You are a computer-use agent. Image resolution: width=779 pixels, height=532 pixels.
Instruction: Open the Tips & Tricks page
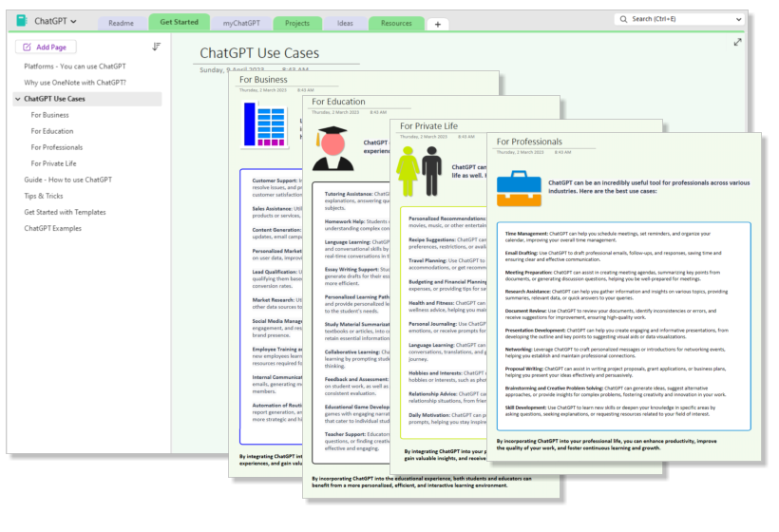(44, 196)
